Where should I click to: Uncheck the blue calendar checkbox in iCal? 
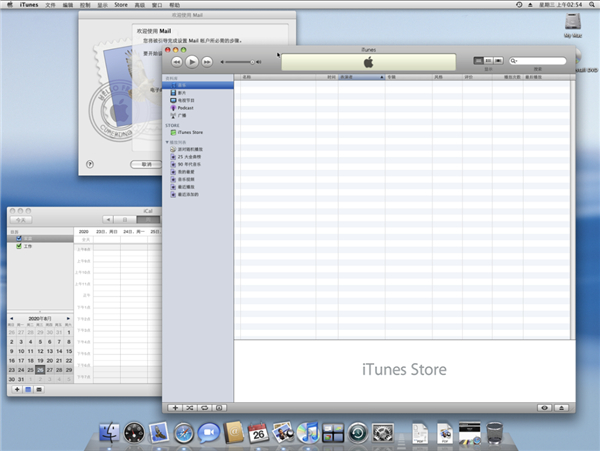(18, 238)
